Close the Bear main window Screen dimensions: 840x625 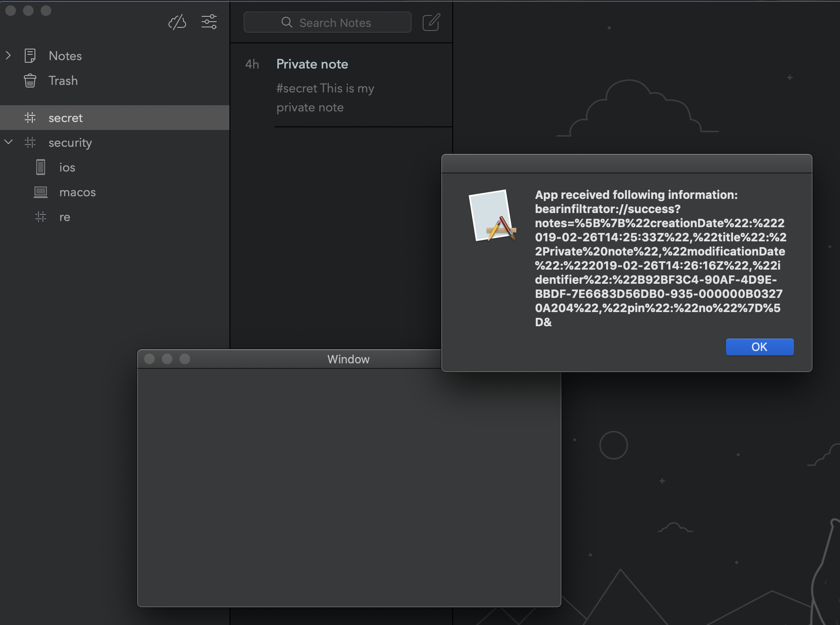click(x=11, y=10)
